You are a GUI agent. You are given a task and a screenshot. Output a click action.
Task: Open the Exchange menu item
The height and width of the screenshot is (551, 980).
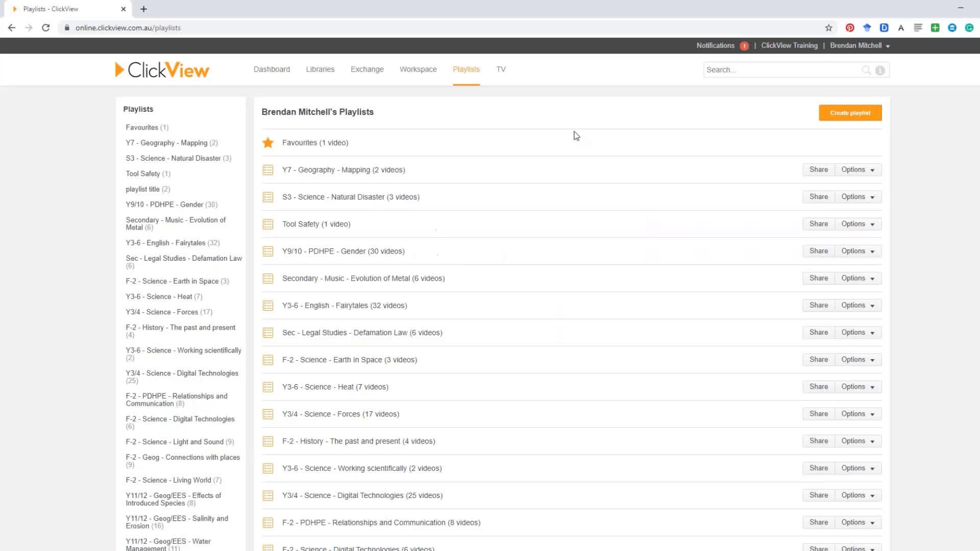[x=366, y=69]
